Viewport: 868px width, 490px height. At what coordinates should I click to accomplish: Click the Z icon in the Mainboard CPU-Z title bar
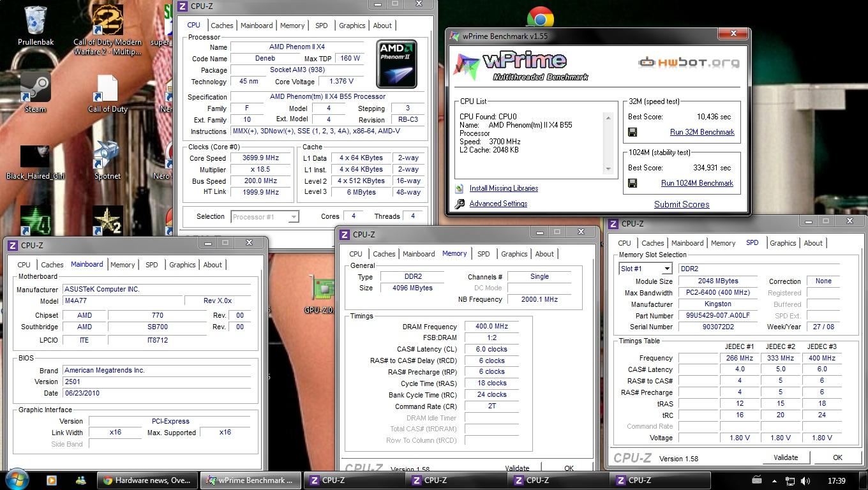pyautogui.click(x=13, y=245)
